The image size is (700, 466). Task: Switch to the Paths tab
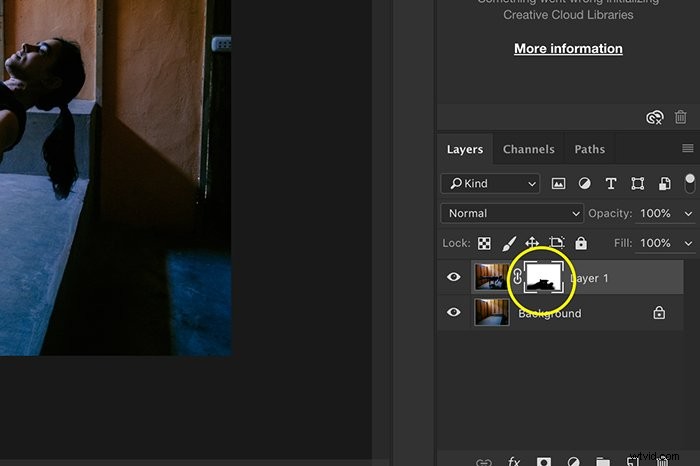pos(590,149)
